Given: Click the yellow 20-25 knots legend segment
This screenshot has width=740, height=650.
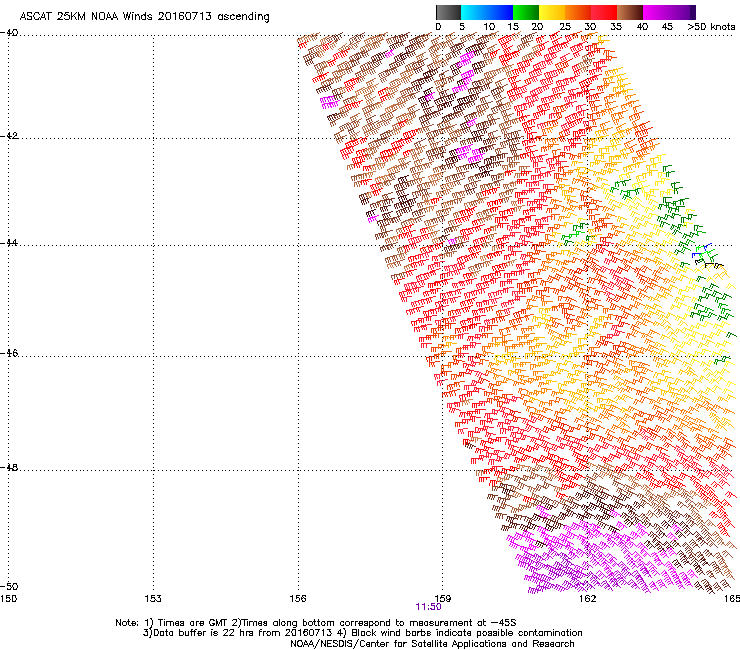Looking at the screenshot, I should pos(552,12).
